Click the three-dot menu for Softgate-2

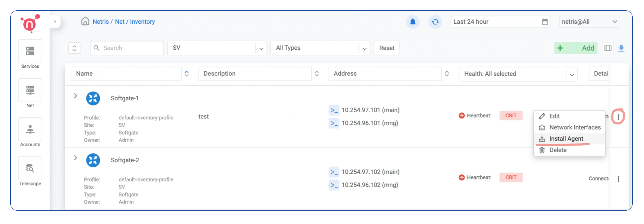pyautogui.click(x=618, y=179)
